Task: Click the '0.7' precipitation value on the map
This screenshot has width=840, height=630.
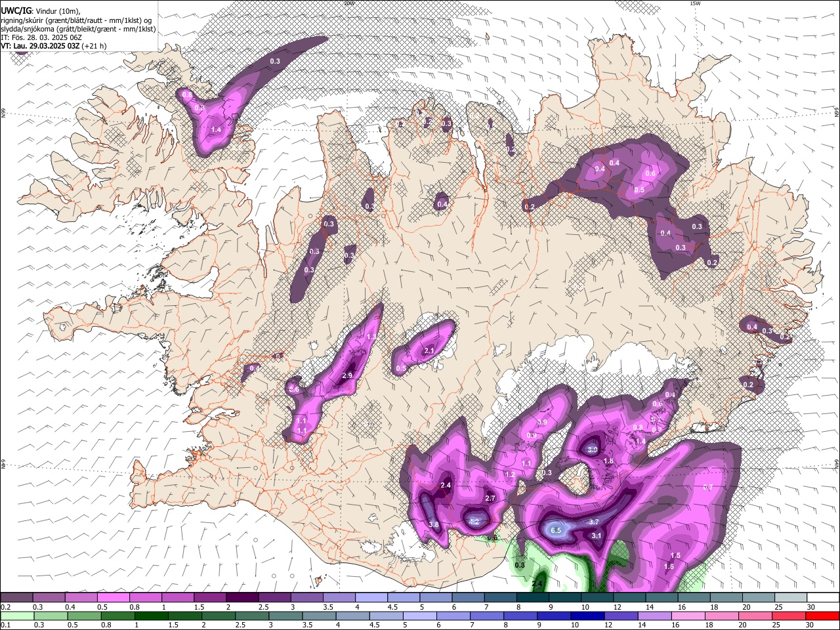Action: [708, 488]
